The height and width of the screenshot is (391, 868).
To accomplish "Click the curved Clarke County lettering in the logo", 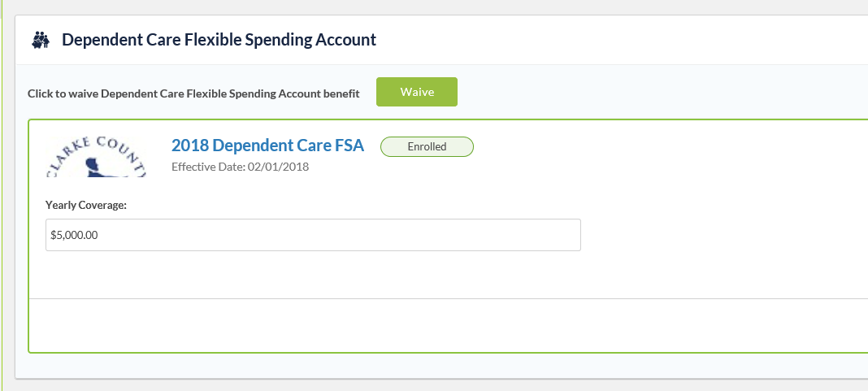I will pos(96,148).
